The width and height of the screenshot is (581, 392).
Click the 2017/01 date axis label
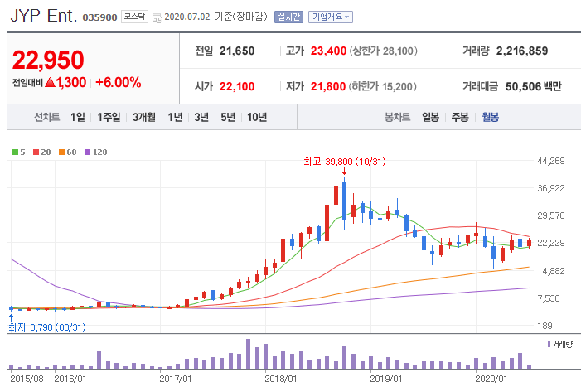[175, 379]
